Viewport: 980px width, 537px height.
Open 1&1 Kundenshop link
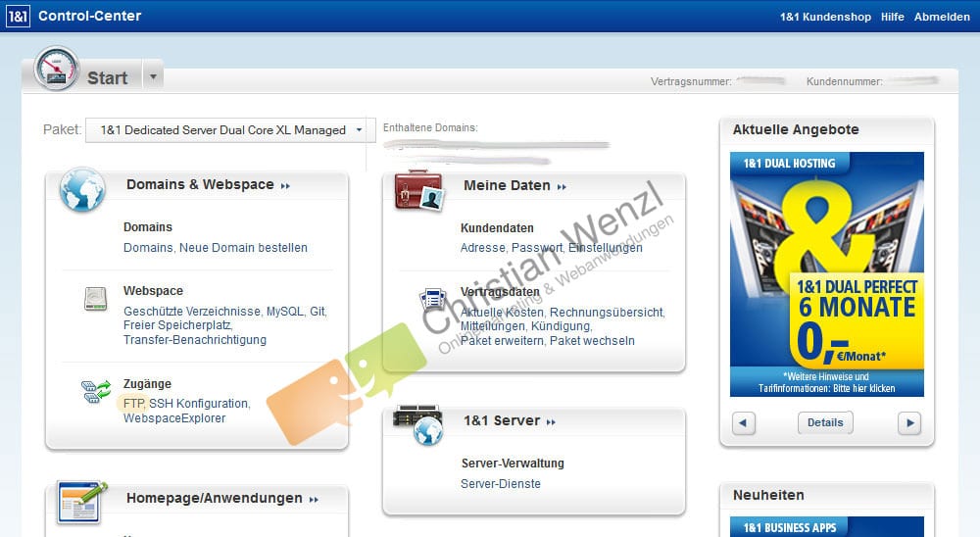point(825,17)
